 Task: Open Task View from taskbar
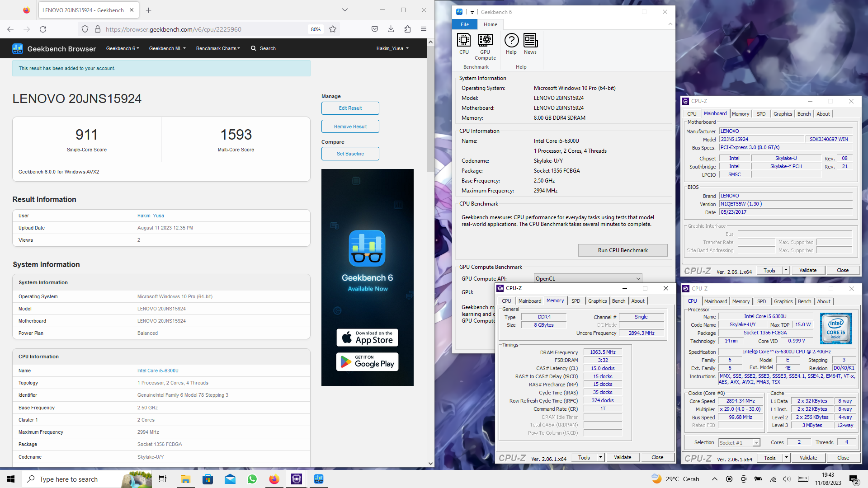(163, 479)
